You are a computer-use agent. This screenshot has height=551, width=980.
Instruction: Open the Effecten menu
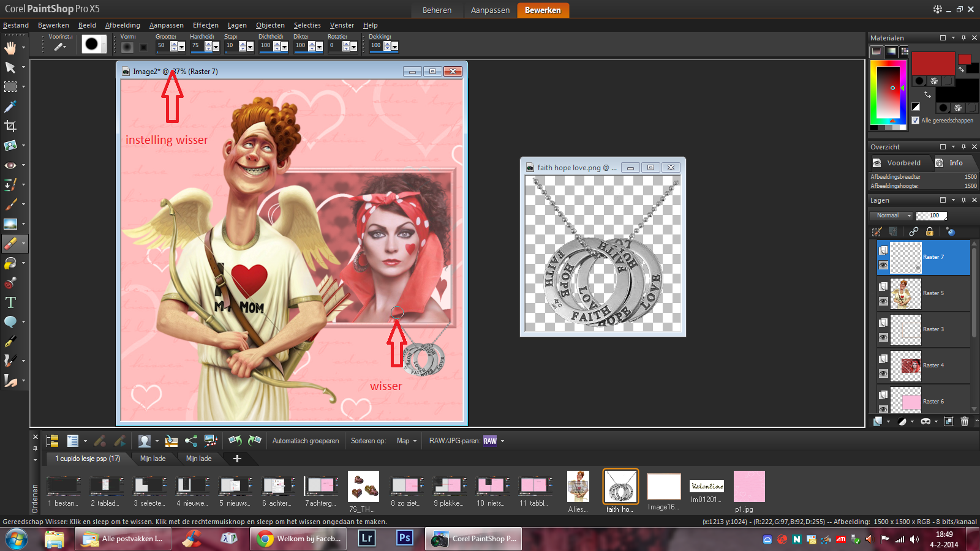coord(205,25)
